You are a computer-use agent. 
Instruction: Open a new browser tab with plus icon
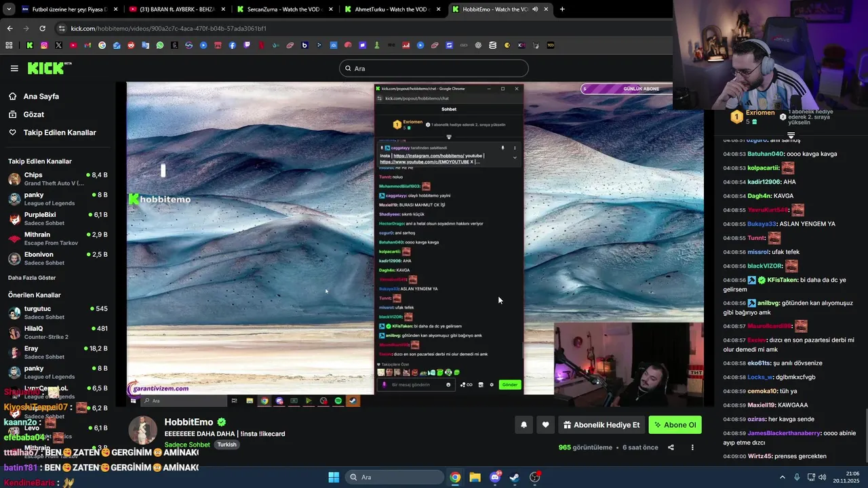pyautogui.click(x=562, y=9)
